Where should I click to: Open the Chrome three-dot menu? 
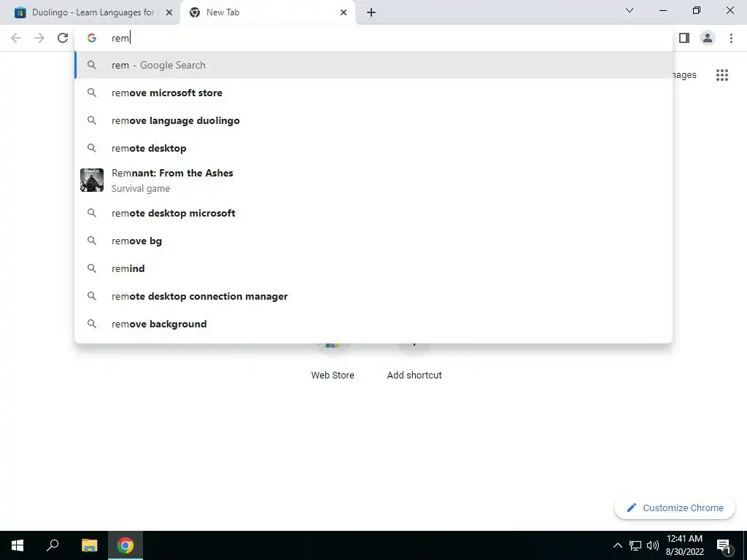[x=731, y=38]
